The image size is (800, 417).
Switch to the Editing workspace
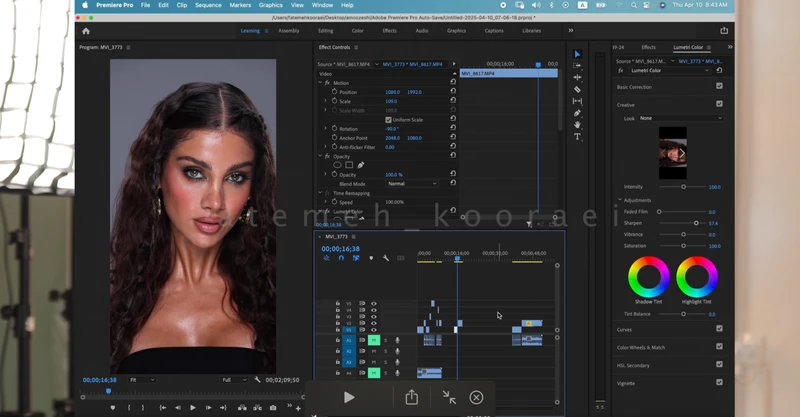(326, 31)
